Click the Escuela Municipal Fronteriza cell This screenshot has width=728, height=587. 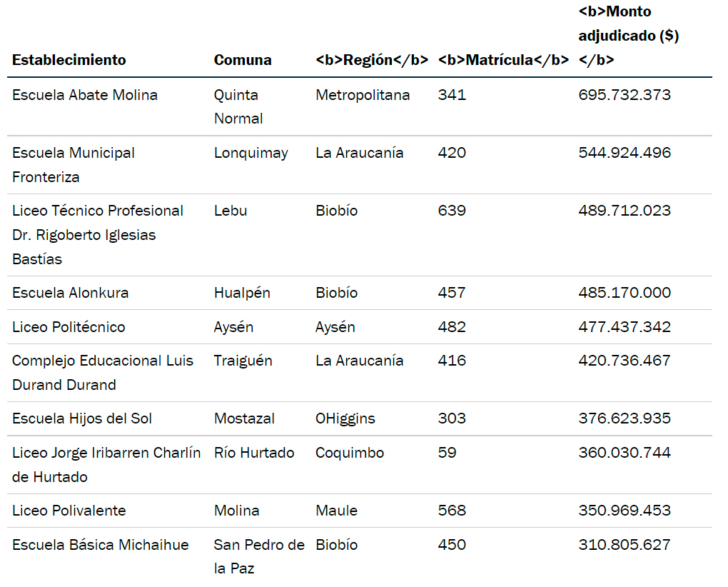pyautogui.click(x=74, y=164)
